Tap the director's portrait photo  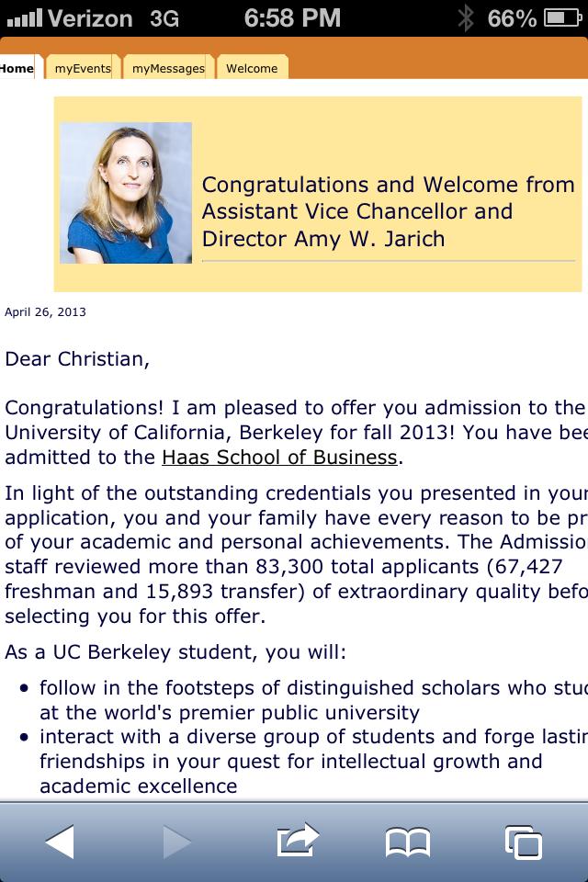pyautogui.click(x=126, y=193)
